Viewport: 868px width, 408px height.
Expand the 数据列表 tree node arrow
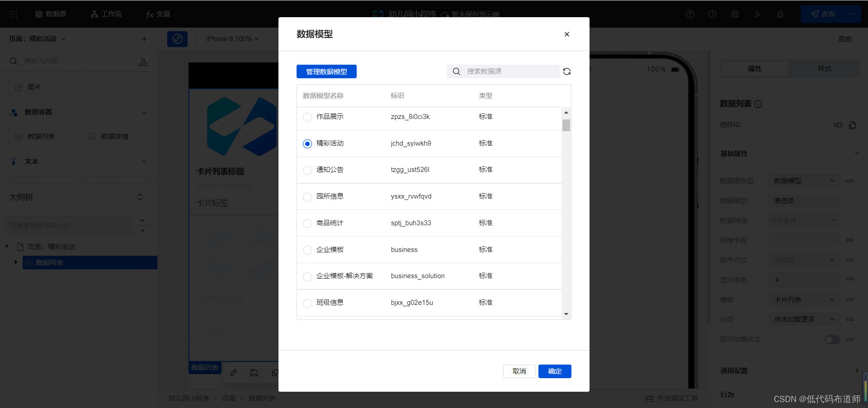tap(16, 262)
